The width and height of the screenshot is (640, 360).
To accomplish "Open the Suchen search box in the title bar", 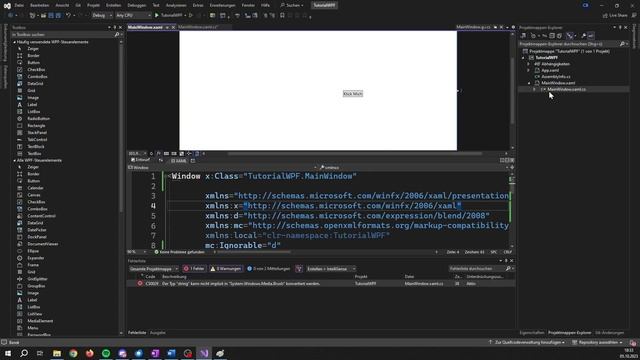I will tap(292, 5).
